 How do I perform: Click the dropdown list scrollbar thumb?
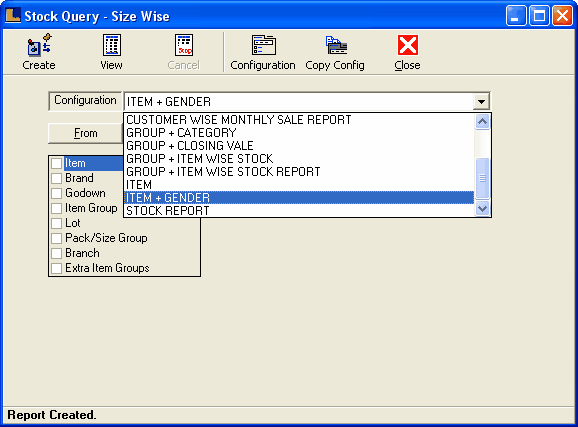click(483, 178)
